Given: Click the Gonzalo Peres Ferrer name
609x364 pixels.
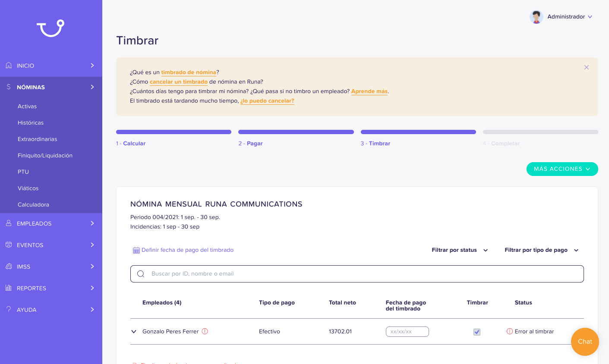Looking at the screenshot, I should click(170, 332).
